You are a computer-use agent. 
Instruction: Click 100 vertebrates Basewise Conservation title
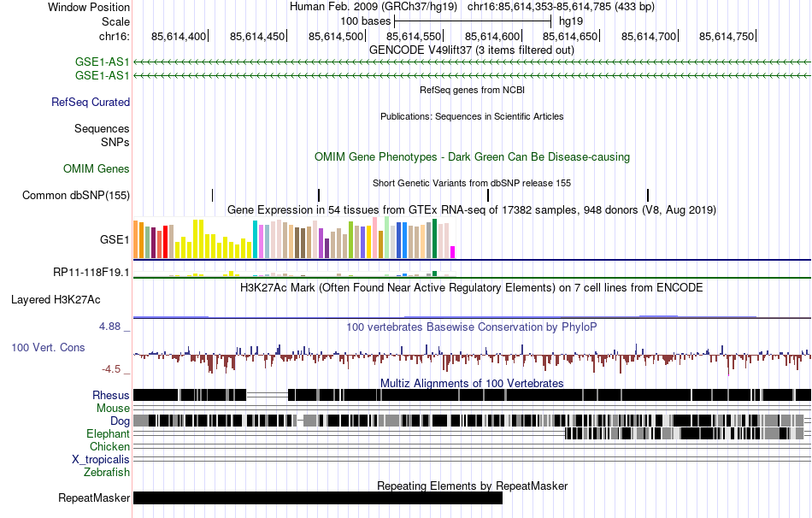click(472, 327)
